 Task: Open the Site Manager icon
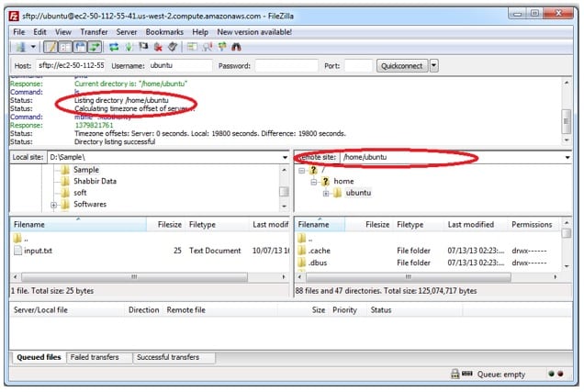pos(20,47)
